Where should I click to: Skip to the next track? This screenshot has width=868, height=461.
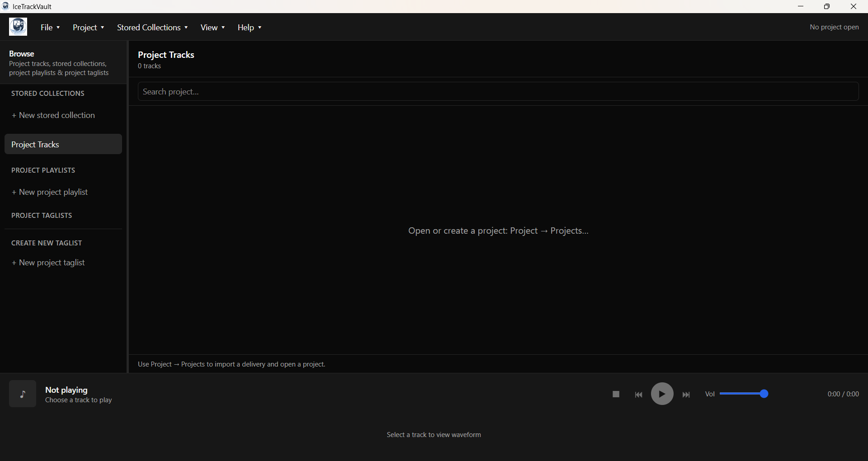(x=686, y=395)
